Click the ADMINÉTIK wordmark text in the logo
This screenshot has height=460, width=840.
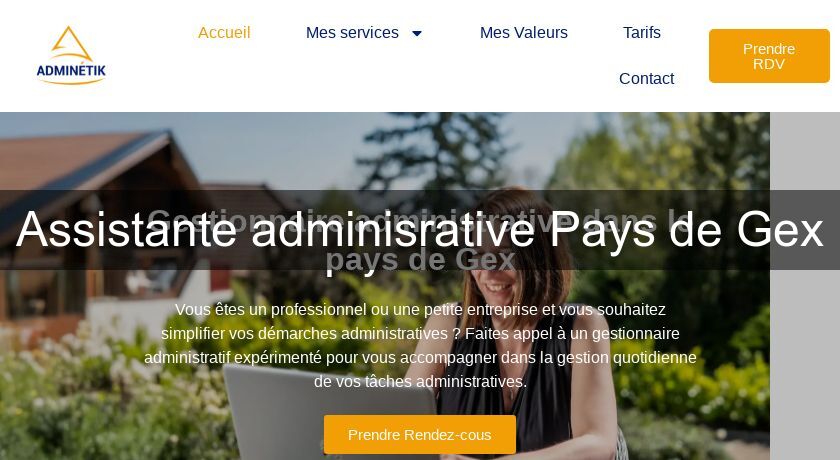coord(71,71)
